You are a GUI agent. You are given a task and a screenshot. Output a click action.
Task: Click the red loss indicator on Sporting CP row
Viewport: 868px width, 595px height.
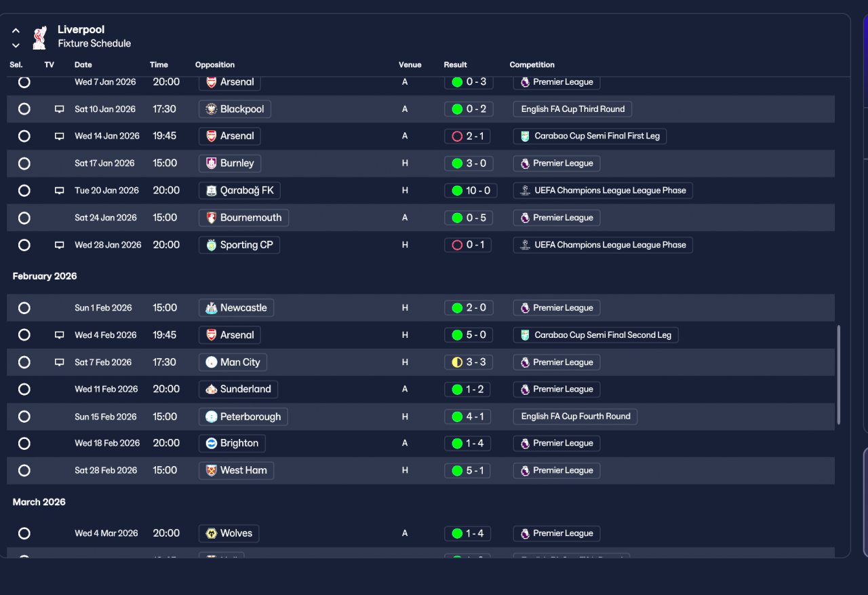coord(457,245)
